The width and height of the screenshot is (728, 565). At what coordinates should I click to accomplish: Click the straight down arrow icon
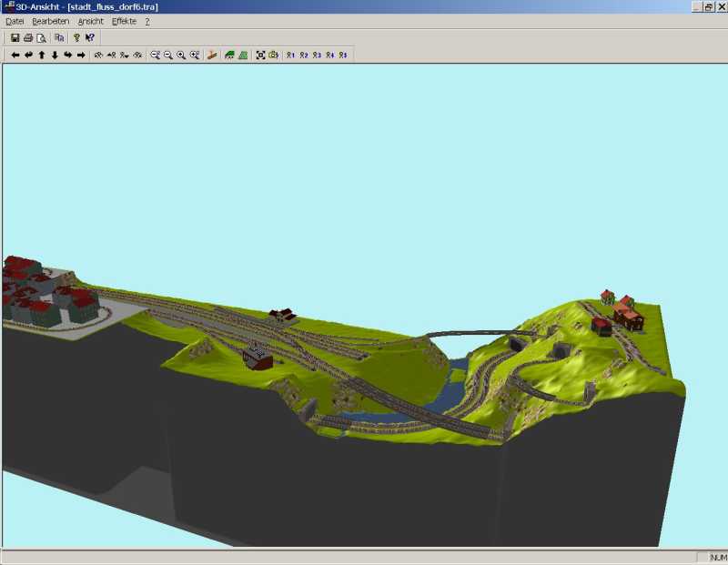[55, 55]
